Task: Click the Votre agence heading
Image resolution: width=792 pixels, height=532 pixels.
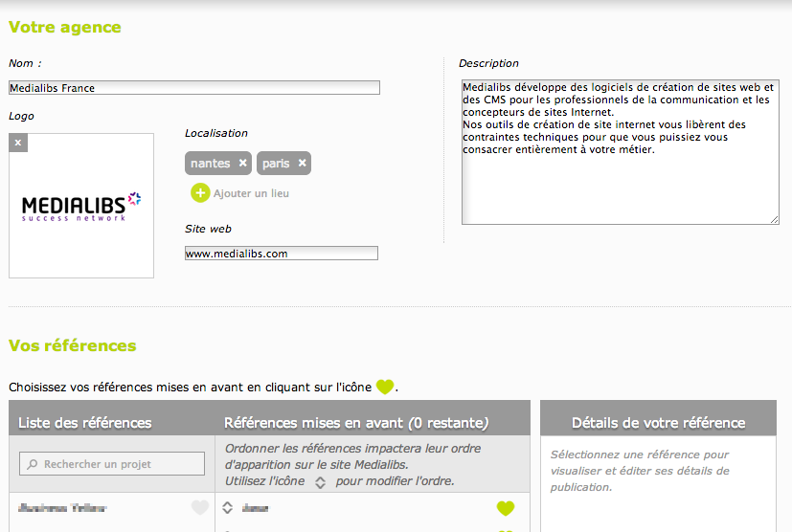Action: (65, 27)
